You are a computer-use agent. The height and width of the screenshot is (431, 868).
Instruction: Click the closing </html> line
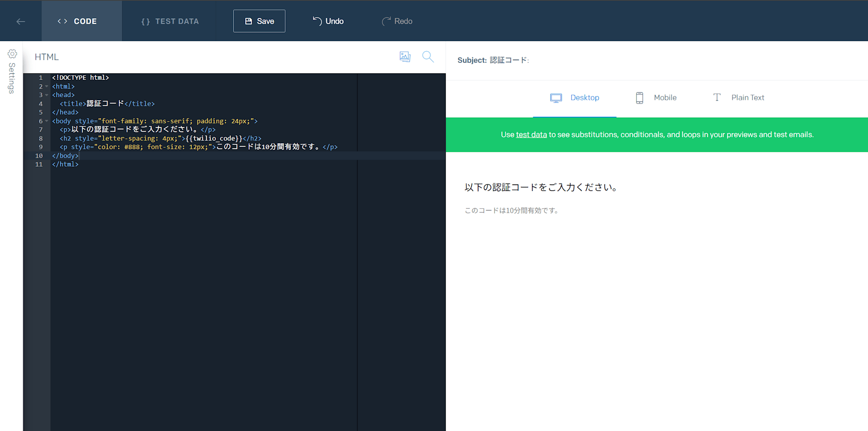click(65, 165)
